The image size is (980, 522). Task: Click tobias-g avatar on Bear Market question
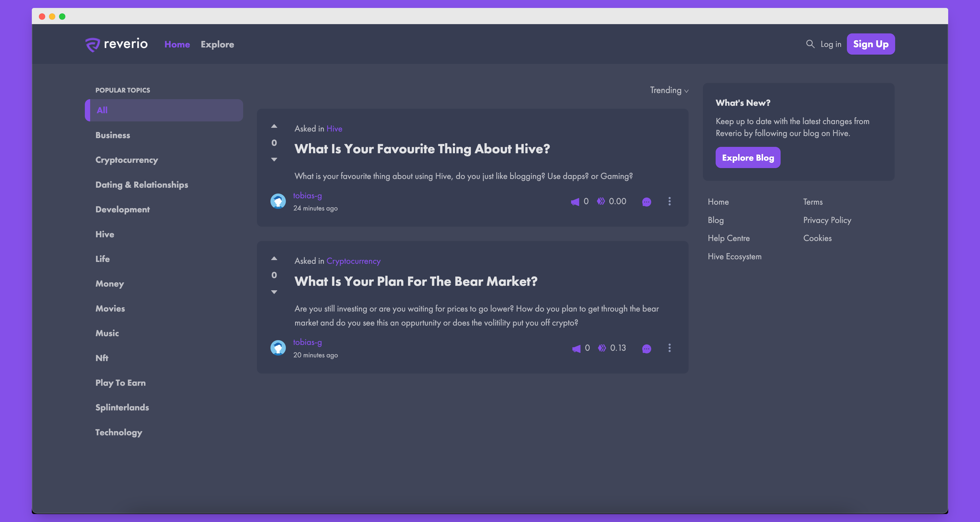pos(278,348)
